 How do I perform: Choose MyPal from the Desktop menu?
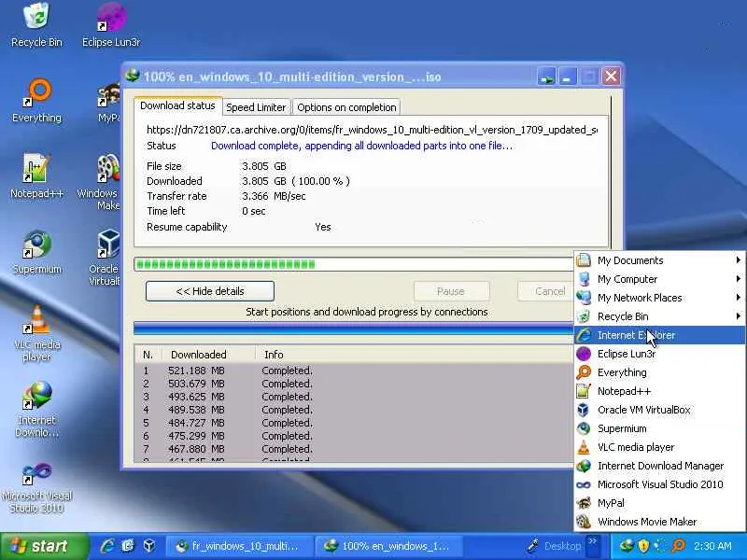pos(659,503)
